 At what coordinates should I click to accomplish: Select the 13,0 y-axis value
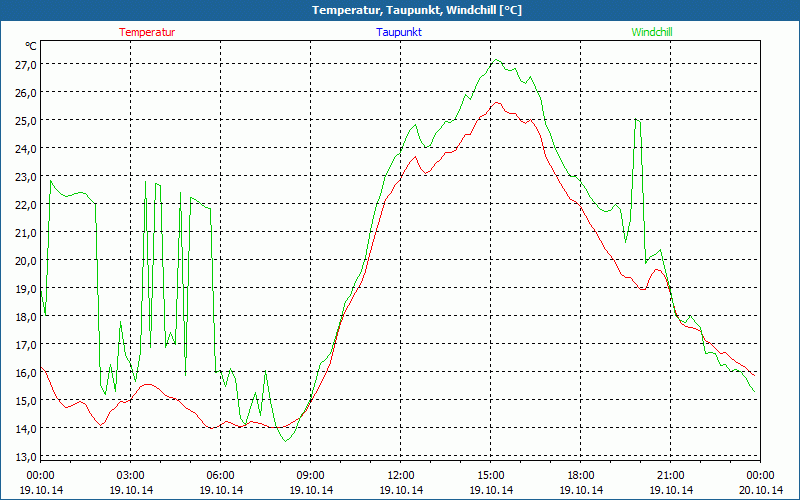pyautogui.click(x=26, y=457)
